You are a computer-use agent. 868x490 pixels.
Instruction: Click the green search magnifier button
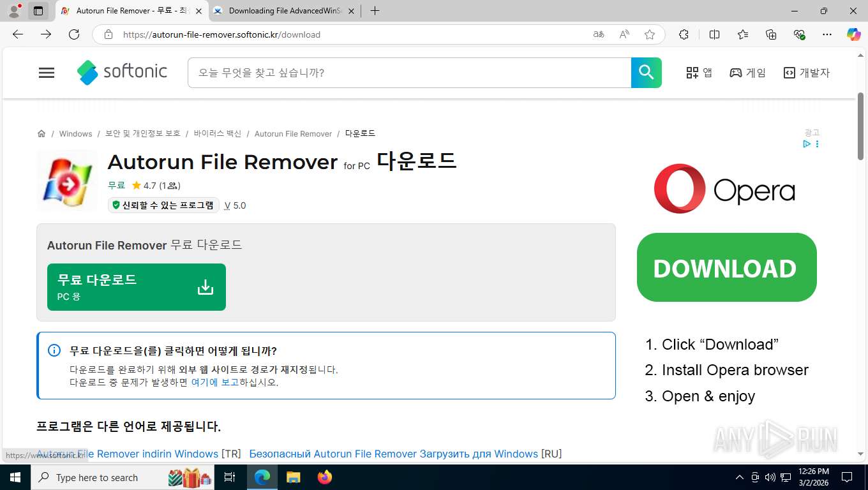click(646, 73)
